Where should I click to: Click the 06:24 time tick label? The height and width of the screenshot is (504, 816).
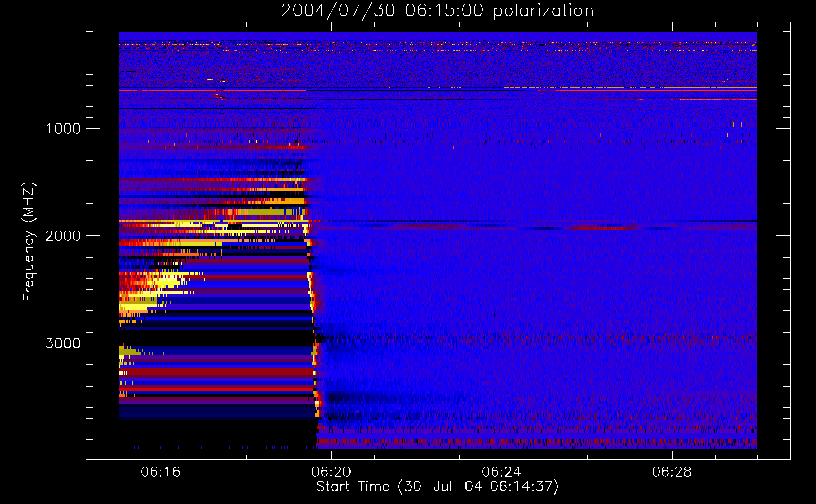coord(501,472)
